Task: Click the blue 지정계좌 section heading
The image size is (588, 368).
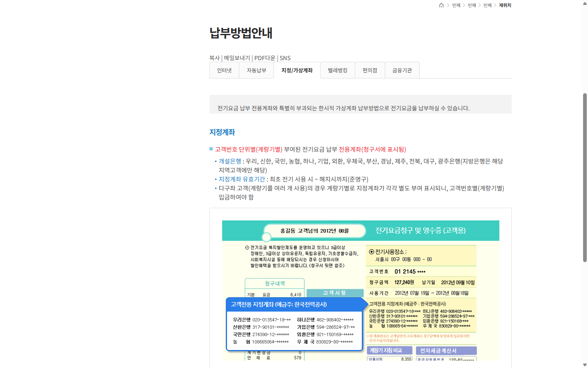Action: [222, 132]
